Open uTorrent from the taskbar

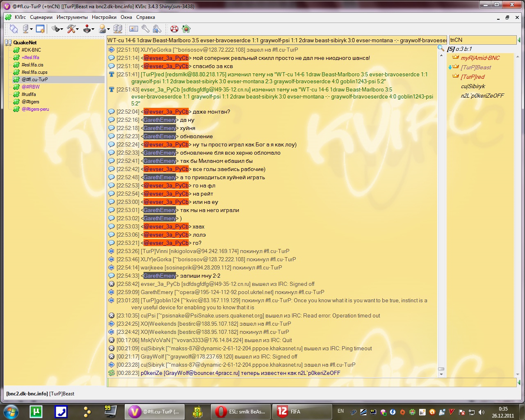(x=36, y=411)
